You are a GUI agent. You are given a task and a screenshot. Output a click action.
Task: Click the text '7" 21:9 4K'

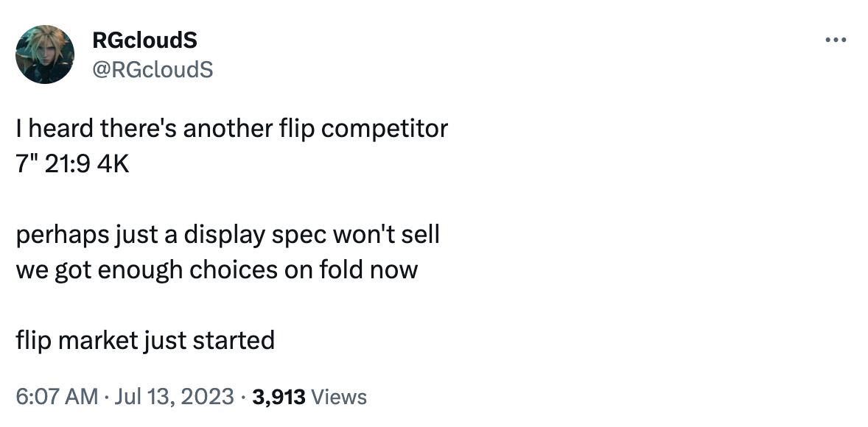(x=72, y=163)
